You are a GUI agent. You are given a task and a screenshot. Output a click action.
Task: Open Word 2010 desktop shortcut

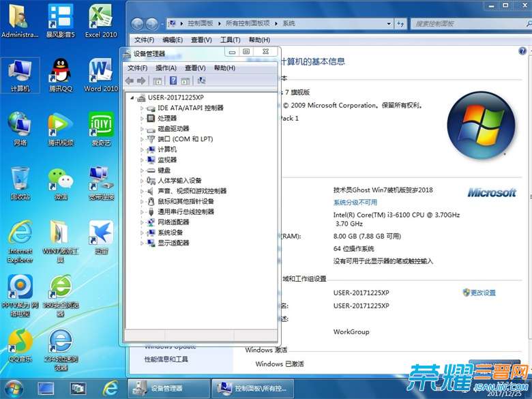coord(101,75)
